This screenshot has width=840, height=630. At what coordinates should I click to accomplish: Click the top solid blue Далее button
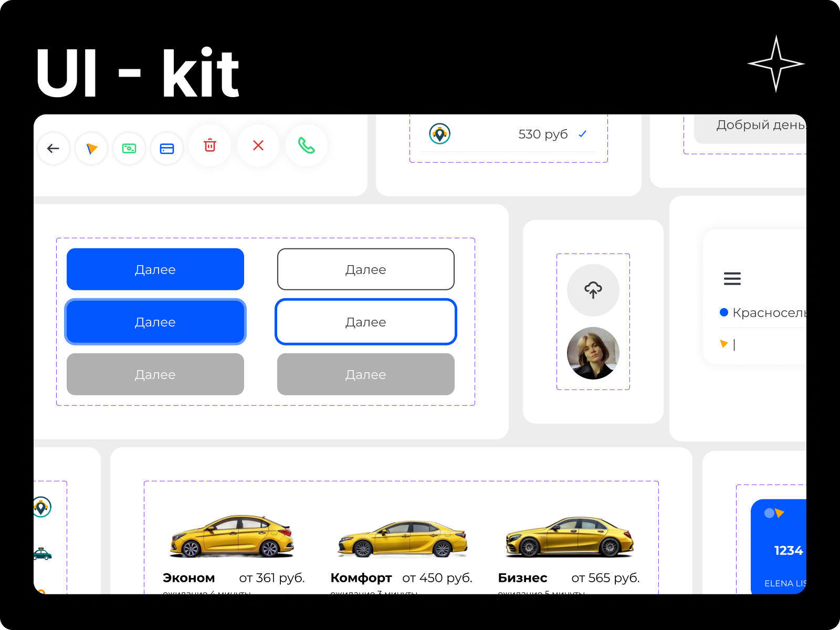[155, 269]
